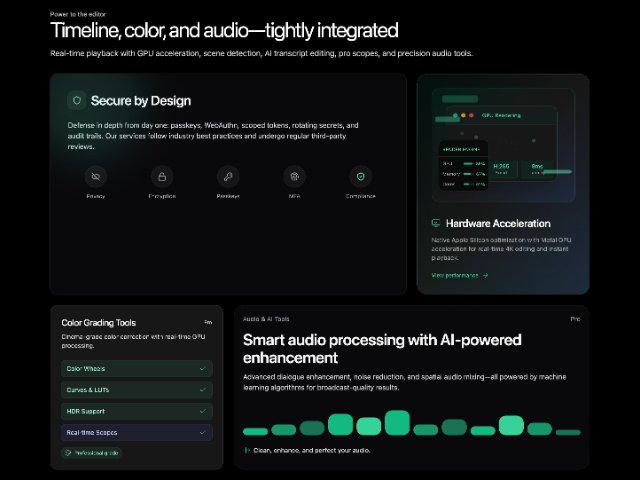Screen dimensions: 640x480
Task: Click the waveform icon before Clean, enhance text
Action: click(x=246, y=450)
